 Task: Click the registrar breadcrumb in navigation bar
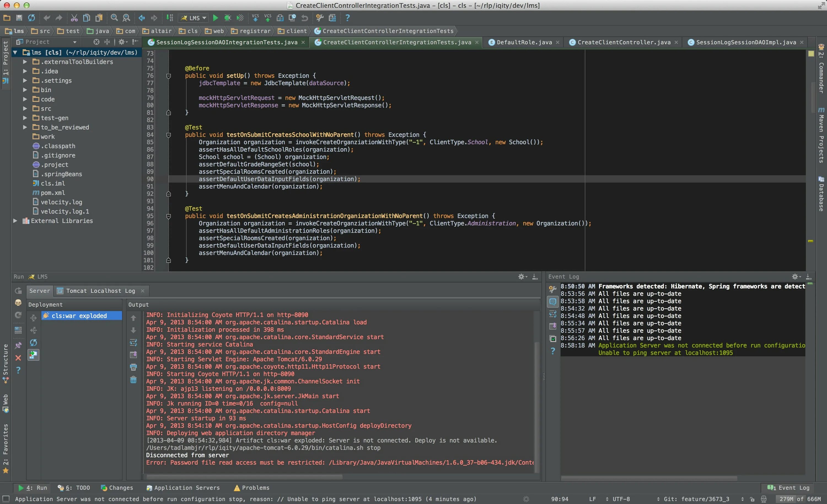point(255,31)
